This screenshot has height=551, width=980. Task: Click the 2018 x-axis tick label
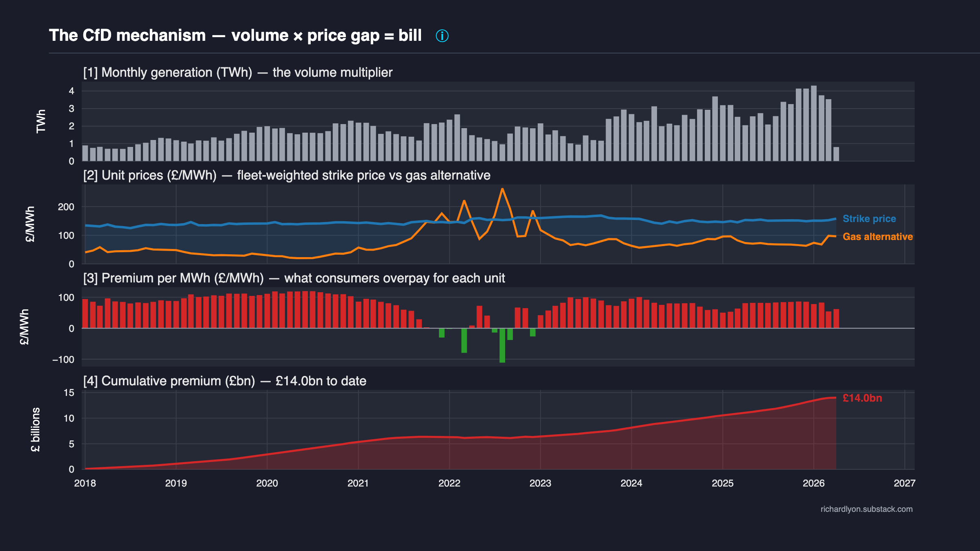click(x=85, y=483)
